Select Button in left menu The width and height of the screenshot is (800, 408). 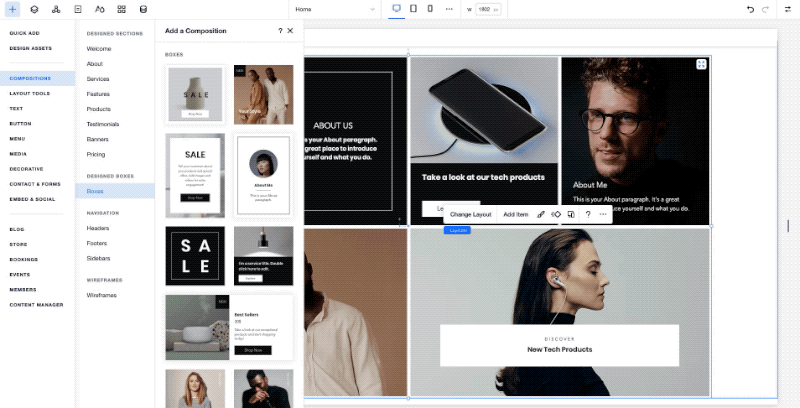coord(20,123)
